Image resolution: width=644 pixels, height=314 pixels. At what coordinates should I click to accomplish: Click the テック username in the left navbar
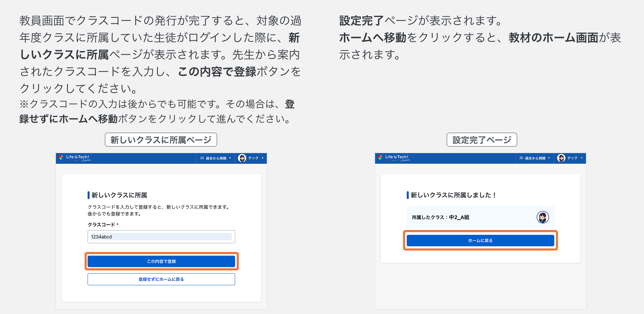click(253, 158)
